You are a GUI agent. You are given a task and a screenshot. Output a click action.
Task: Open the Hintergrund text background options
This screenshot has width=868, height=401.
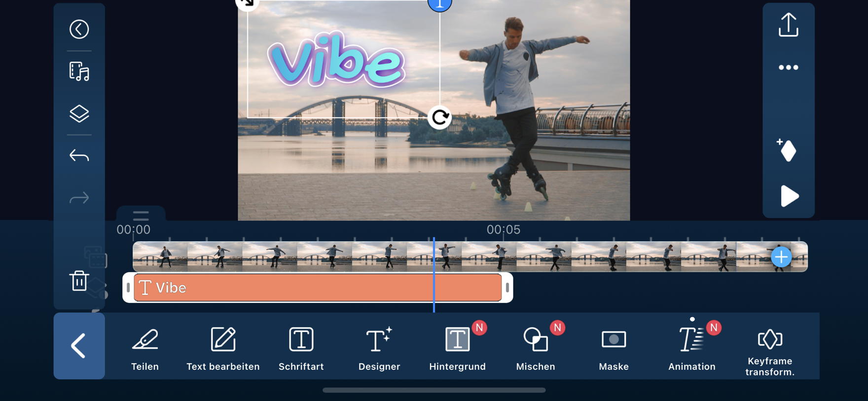pos(457,349)
